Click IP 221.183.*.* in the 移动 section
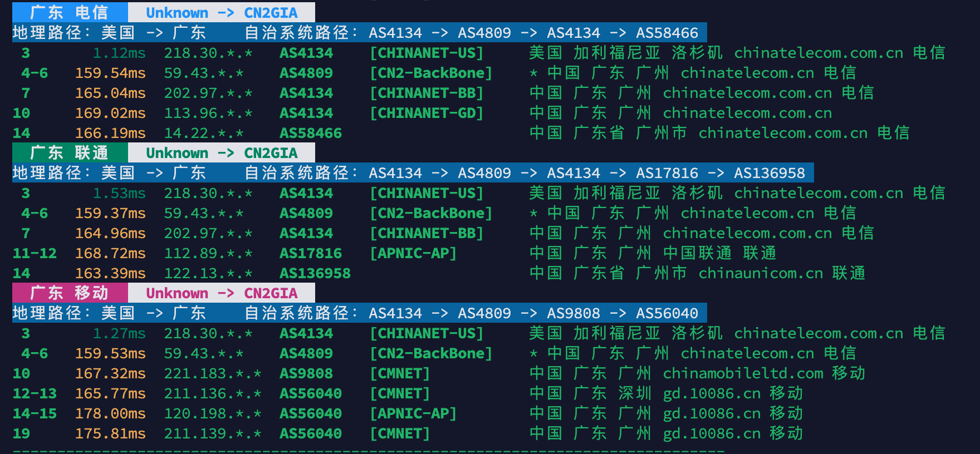This screenshot has height=454, width=980. (213, 373)
